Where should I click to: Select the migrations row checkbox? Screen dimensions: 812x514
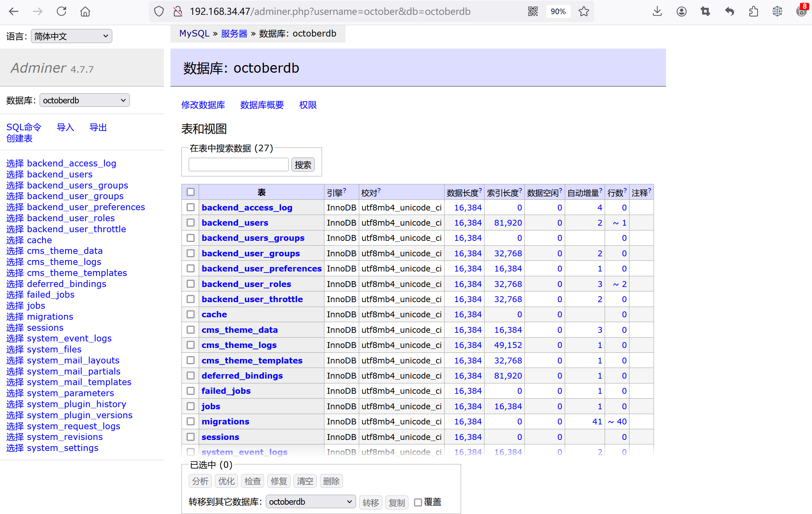coord(190,421)
